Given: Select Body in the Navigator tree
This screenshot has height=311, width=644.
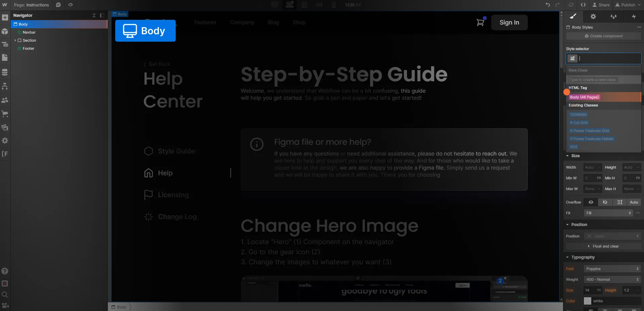Looking at the screenshot, I should coord(59,24).
